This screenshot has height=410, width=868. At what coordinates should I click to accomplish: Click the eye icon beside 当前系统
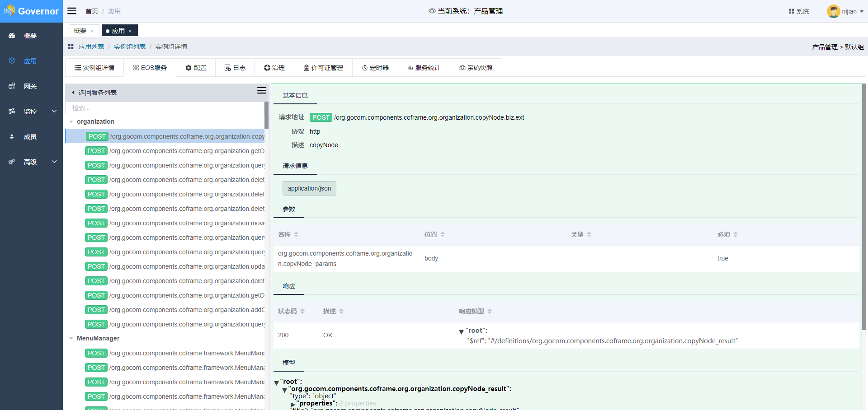point(432,11)
